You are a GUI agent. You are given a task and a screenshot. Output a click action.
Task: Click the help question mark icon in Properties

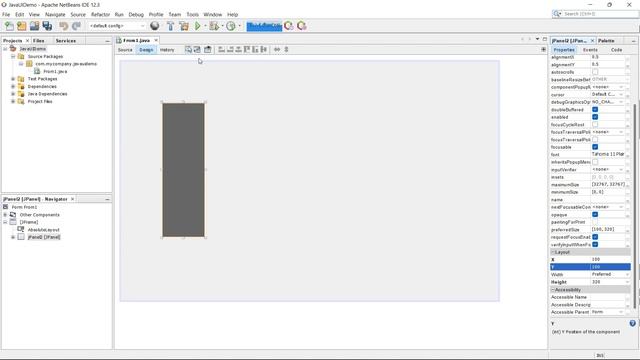pos(632,323)
